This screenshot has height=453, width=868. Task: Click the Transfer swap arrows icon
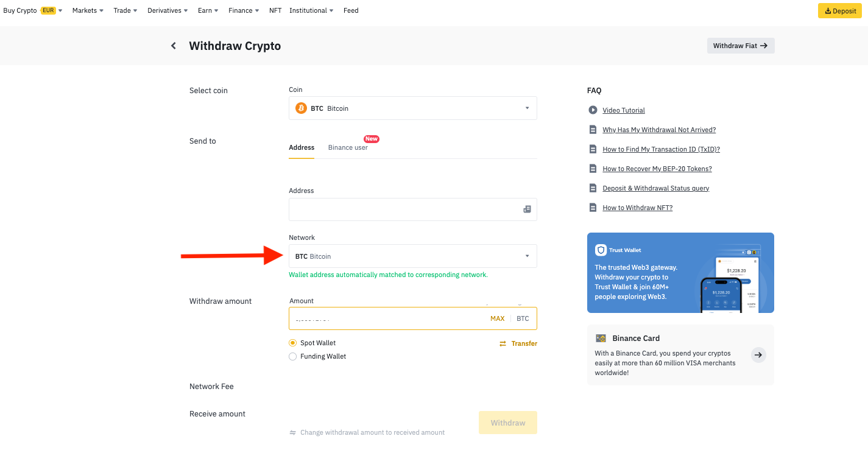tap(503, 343)
